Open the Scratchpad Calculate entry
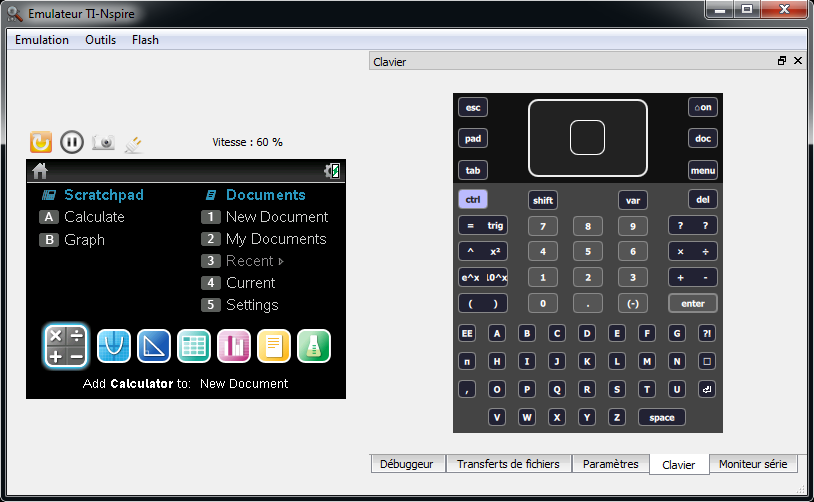 click(82, 216)
